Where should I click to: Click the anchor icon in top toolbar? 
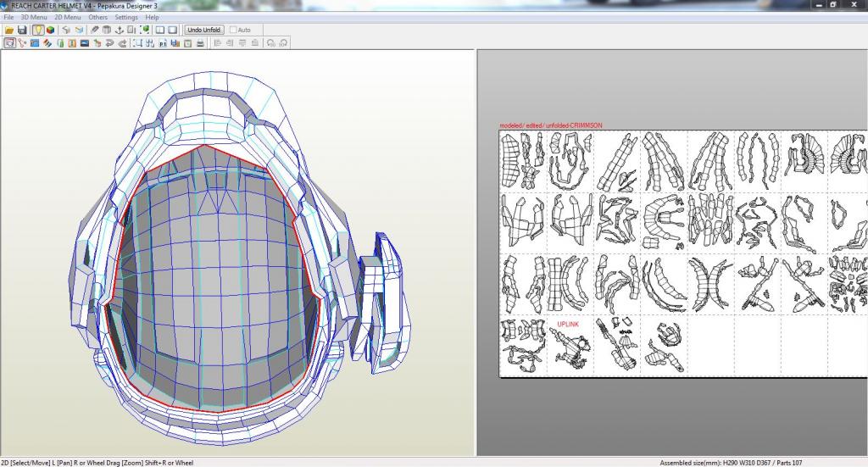[x=119, y=30]
